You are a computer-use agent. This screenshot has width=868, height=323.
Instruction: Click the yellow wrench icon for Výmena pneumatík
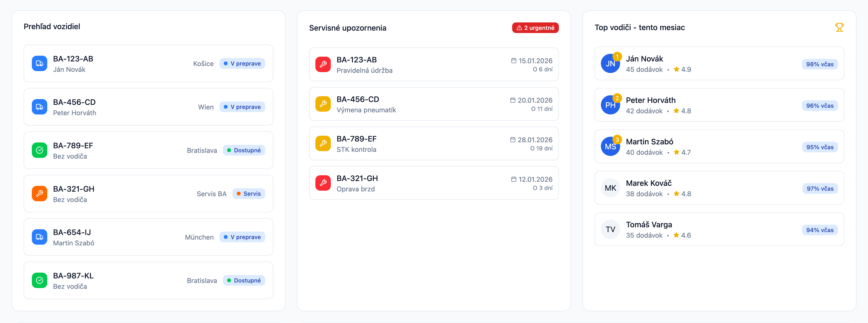[323, 104]
